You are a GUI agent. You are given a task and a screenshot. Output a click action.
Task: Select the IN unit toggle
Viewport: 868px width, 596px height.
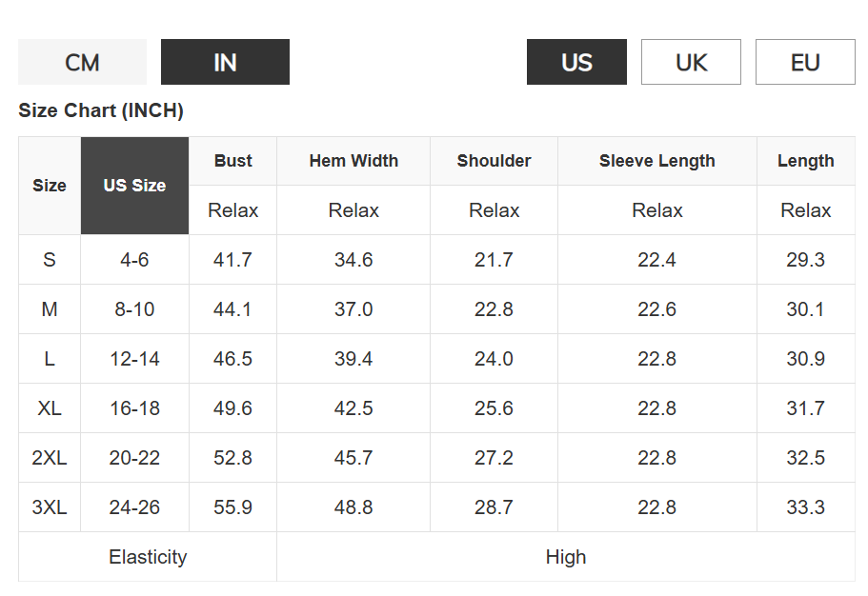(x=225, y=62)
